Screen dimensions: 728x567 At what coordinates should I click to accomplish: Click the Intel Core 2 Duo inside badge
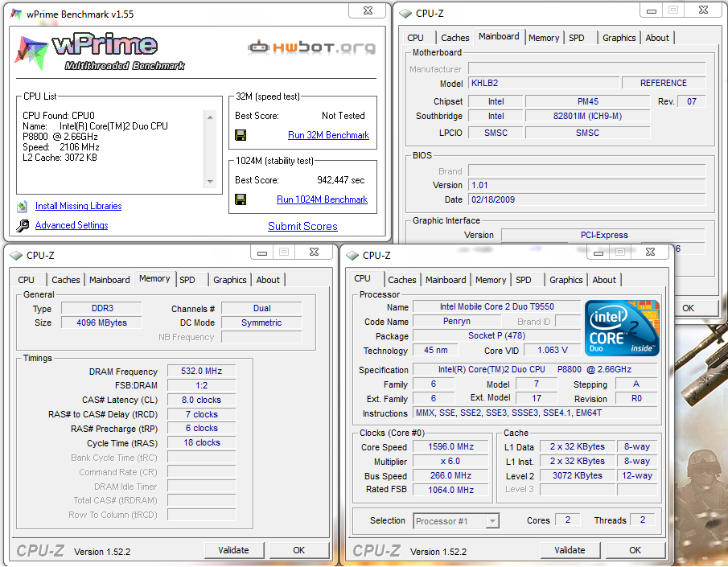pos(622,328)
